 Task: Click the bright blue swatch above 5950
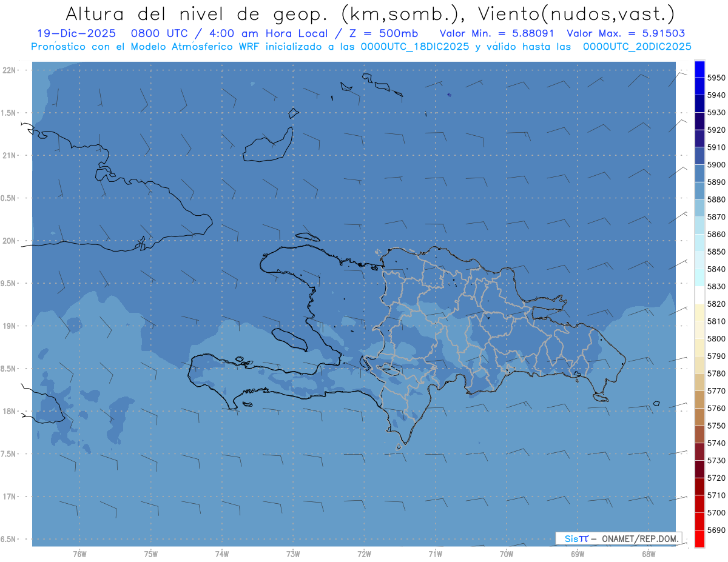(699, 69)
